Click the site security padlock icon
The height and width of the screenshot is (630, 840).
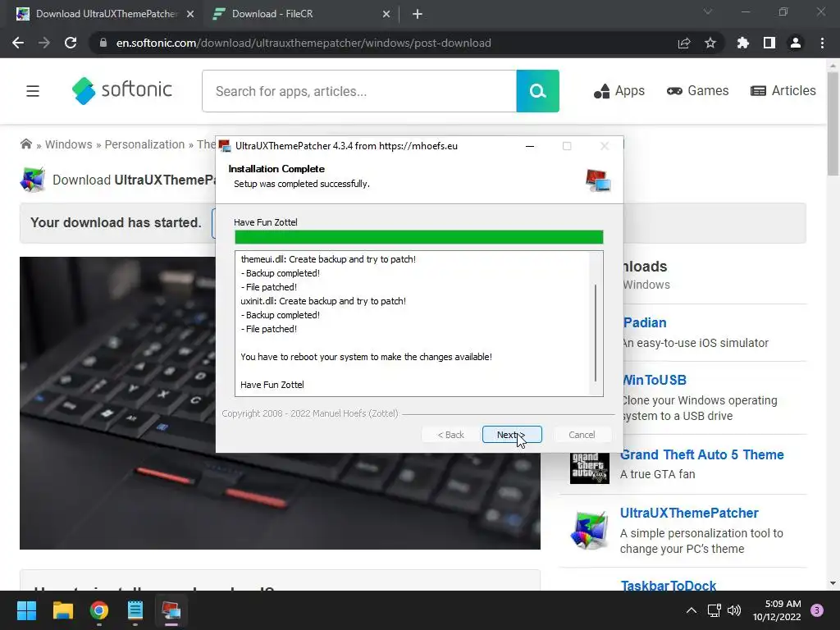click(103, 43)
